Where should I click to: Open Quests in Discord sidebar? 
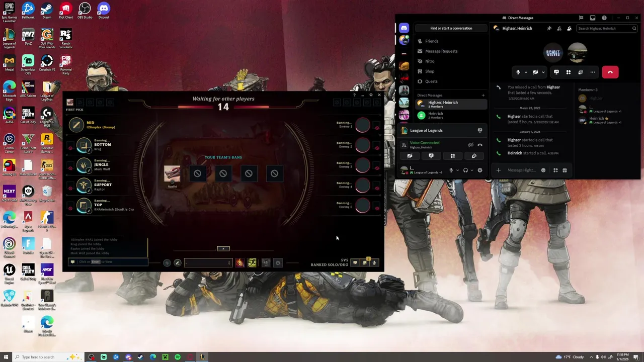click(x=450, y=81)
